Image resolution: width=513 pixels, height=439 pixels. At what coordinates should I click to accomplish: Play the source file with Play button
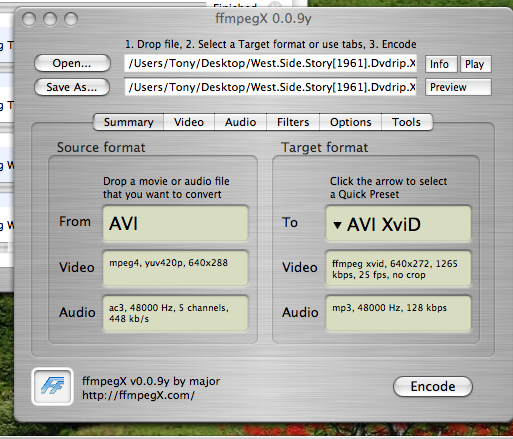476,64
